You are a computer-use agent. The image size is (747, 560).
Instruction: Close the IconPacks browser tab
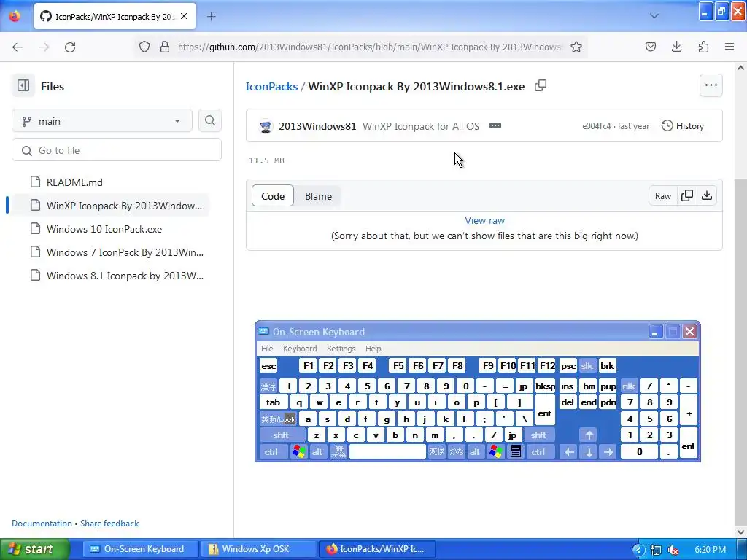[x=184, y=16]
